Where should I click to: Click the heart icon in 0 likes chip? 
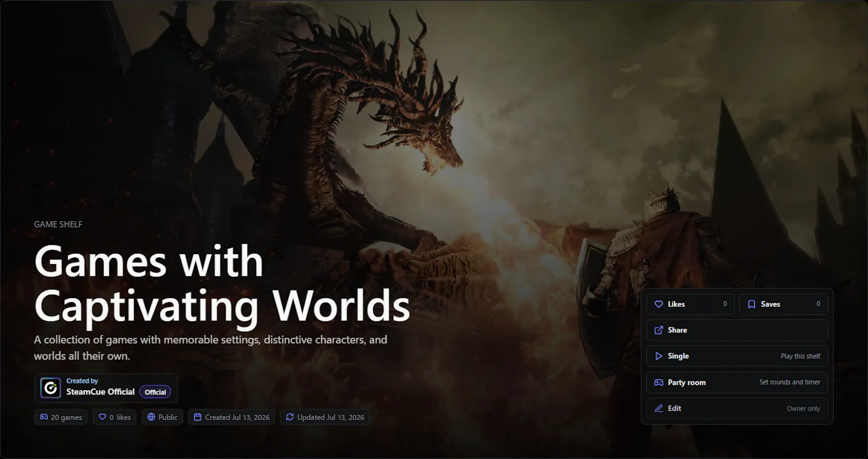[103, 417]
